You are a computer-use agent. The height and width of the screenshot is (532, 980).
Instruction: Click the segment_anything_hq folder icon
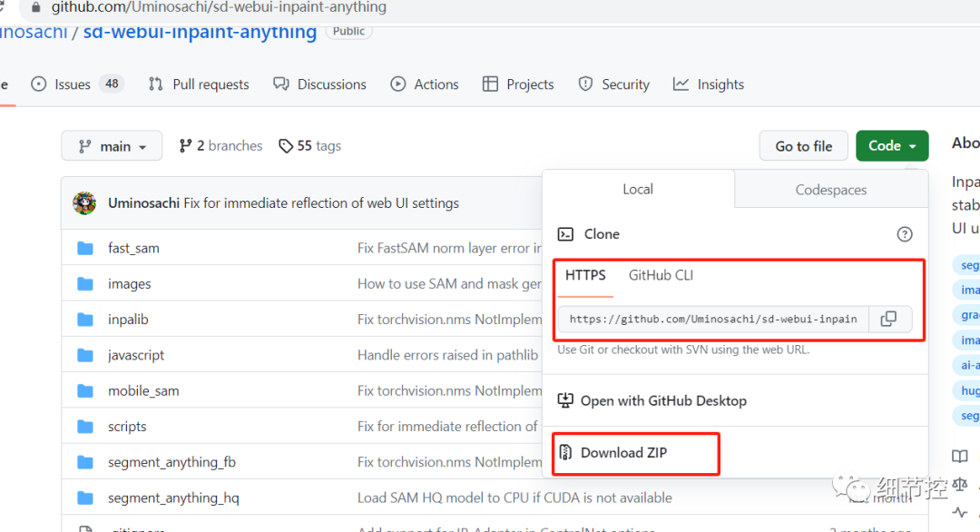coord(85,498)
